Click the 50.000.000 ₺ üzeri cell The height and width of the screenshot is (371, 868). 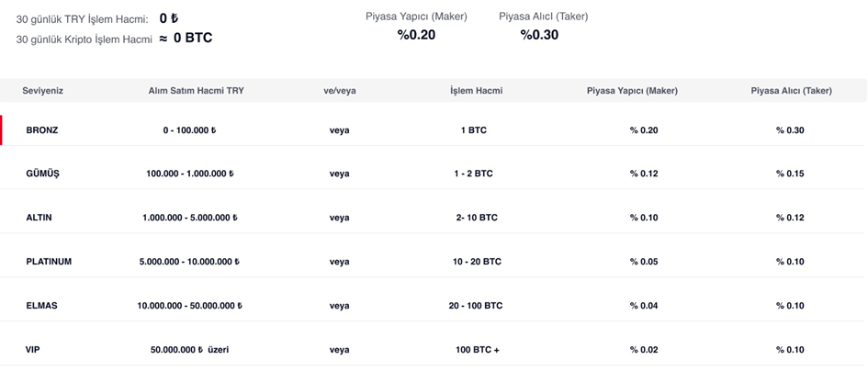190,350
